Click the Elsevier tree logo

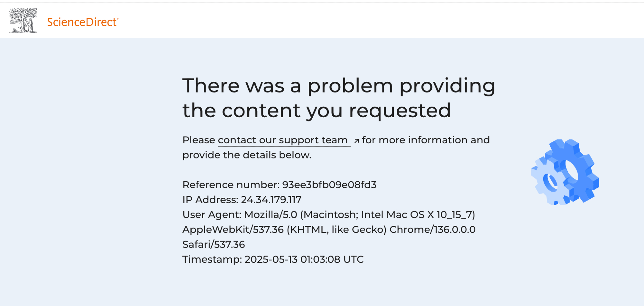[x=23, y=21]
